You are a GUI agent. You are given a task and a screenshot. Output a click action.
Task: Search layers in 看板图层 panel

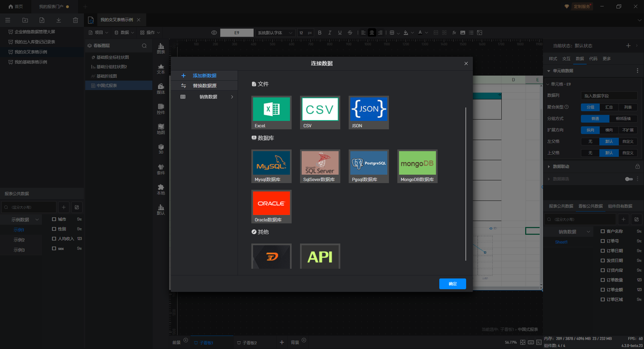pyautogui.click(x=144, y=46)
